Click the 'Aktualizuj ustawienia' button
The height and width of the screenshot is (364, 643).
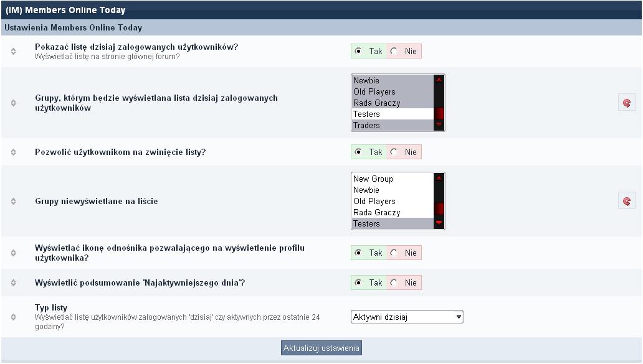(321, 348)
